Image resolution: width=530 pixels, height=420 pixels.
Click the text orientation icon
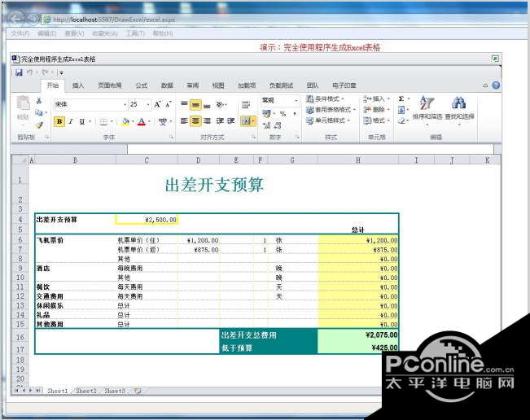220,105
